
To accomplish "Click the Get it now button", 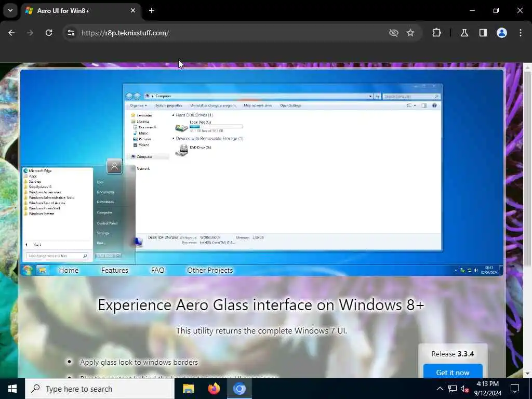I will (453, 372).
